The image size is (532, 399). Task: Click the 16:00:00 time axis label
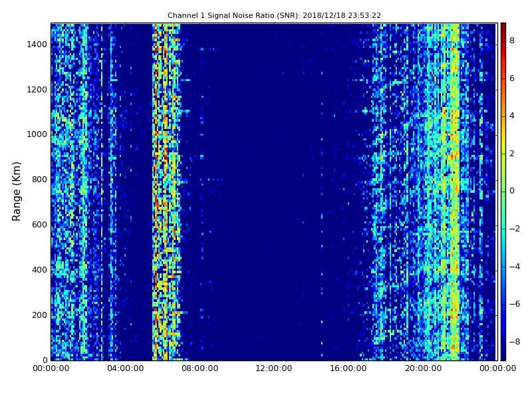(348, 368)
